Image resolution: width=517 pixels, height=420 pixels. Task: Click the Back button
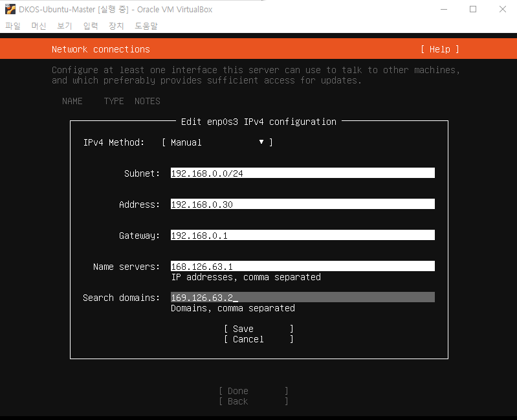pos(253,401)
